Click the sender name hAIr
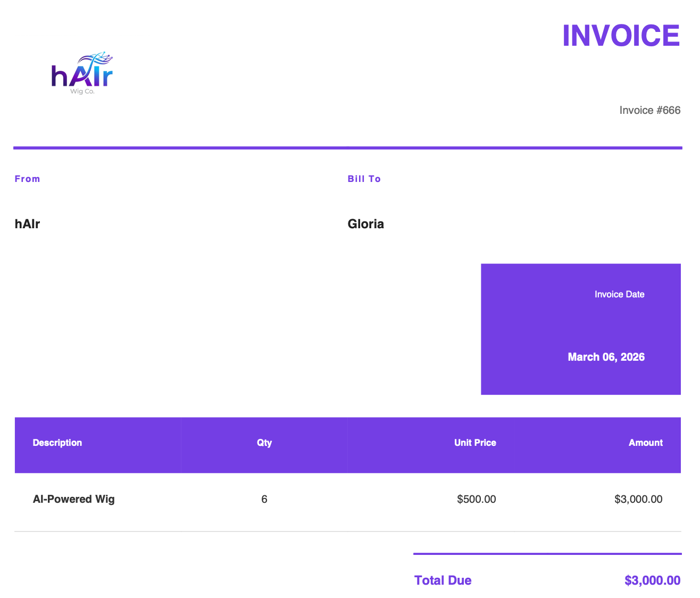 click(x=28, y=224)
